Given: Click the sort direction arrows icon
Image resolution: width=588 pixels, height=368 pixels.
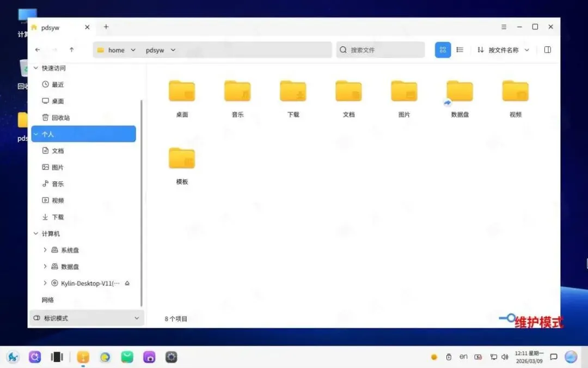Looking at the screenshot, I should (x=480, y=50).
